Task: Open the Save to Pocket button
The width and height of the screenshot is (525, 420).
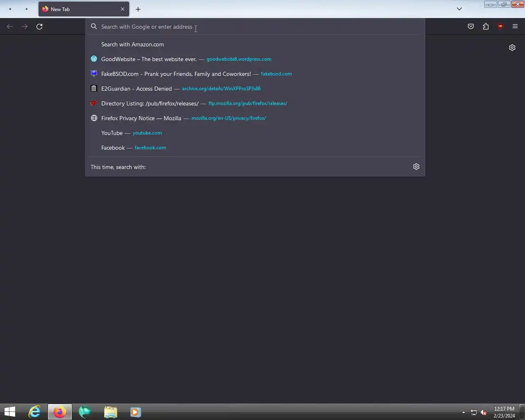Action: coord(471,27)
